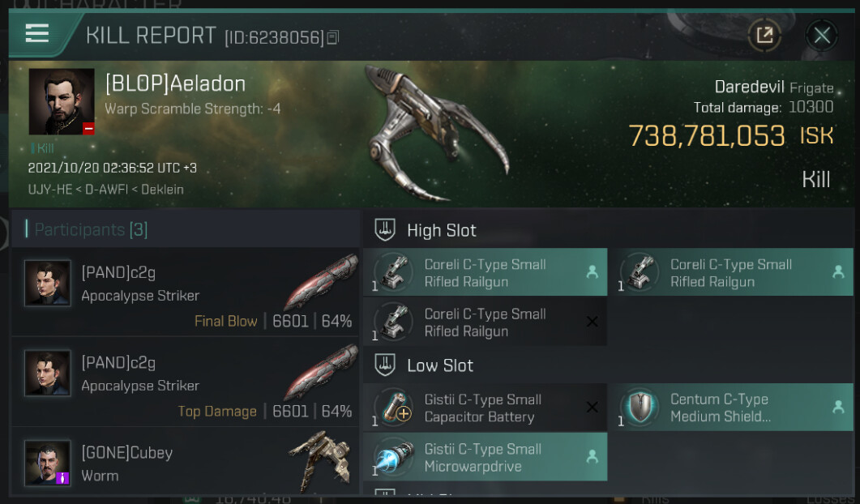Click the Gistii Small Microwarpdrive icon
The image size is (860, 504).
coord(393,457)
